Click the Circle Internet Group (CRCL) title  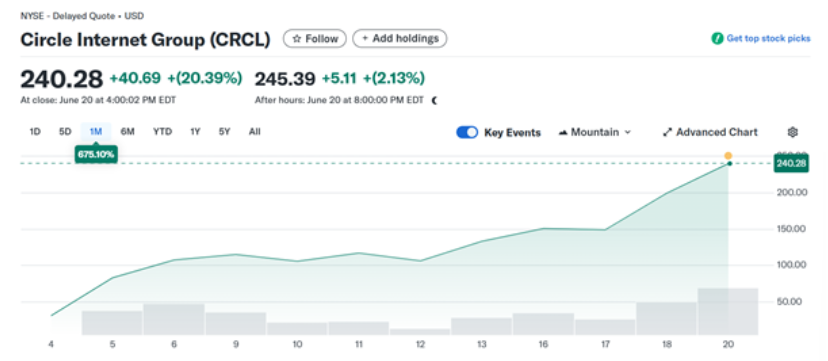click(145, 40)
